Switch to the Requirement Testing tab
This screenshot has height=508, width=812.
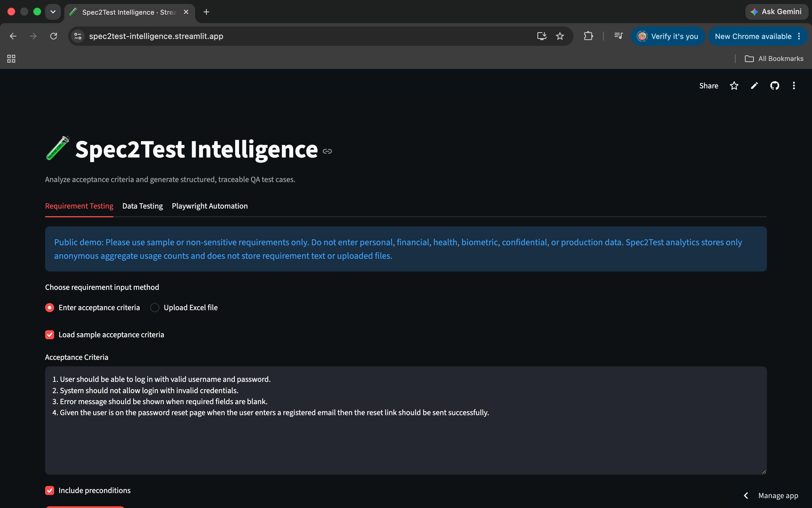79,206
